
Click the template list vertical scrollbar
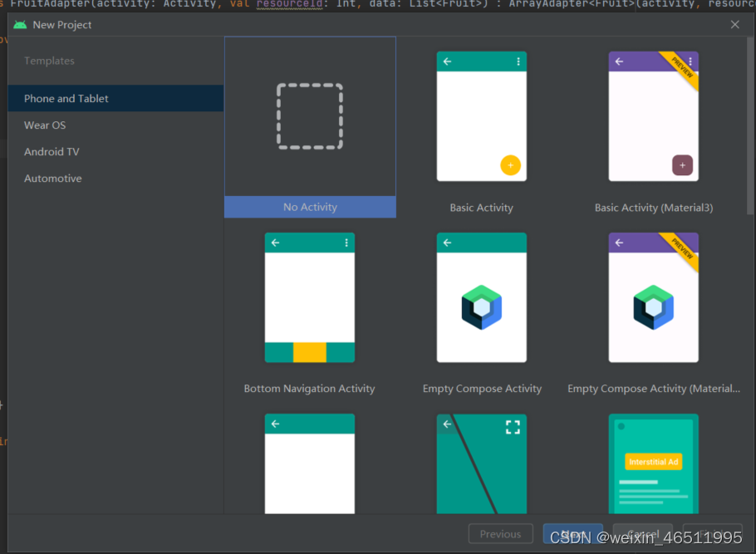pos(749,126)
